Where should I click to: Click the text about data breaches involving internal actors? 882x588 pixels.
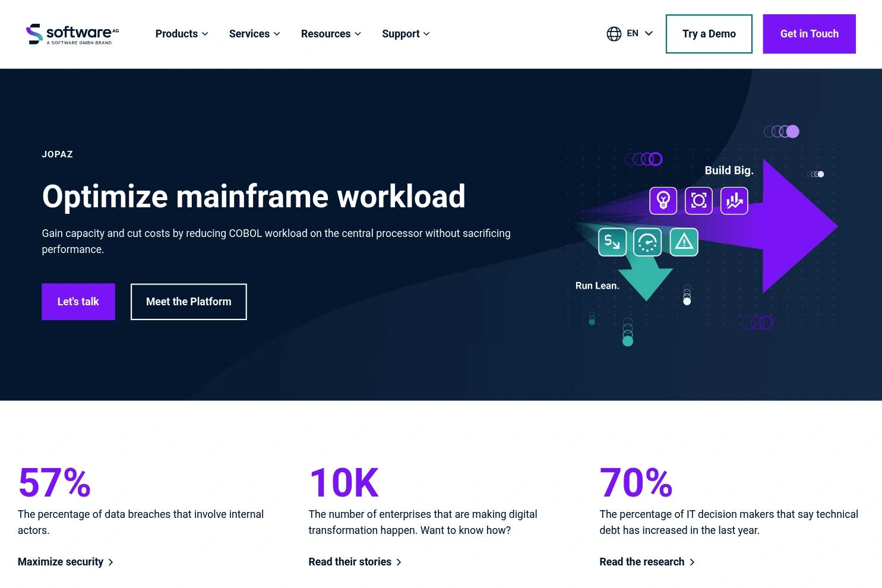coord(141,522)
